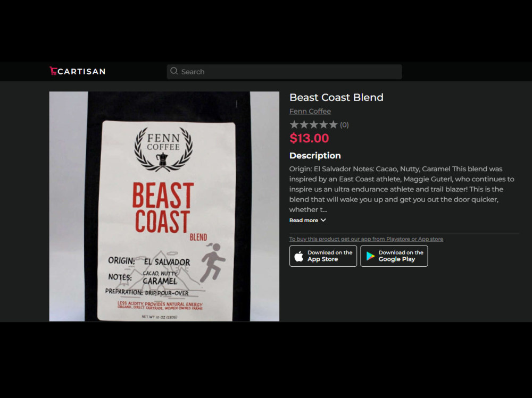Download on the Google Play button
532x398 pixels.
[x=394, y=256]
